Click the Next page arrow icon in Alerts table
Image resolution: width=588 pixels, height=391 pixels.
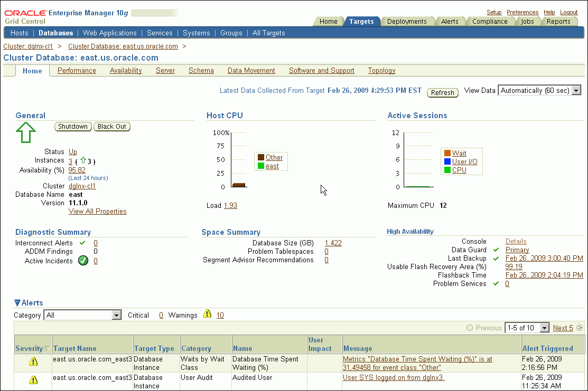[x=580, y=328]
